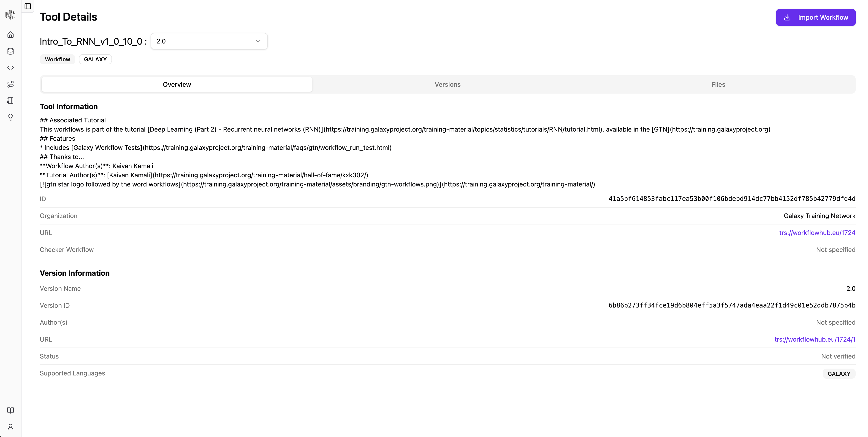Click the dropdown chevron beside 2.0

[x=258, y=41]
